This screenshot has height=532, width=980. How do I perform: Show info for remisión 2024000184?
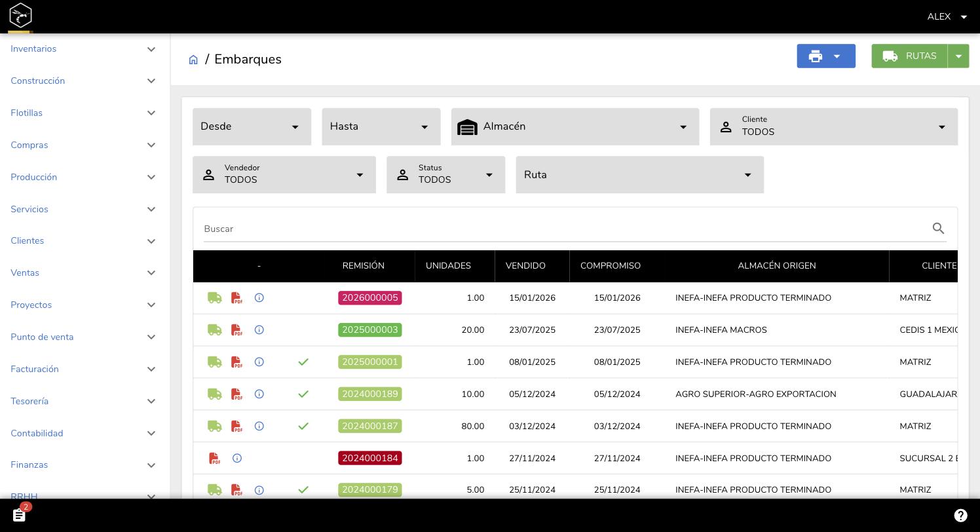tap(237, 459)
